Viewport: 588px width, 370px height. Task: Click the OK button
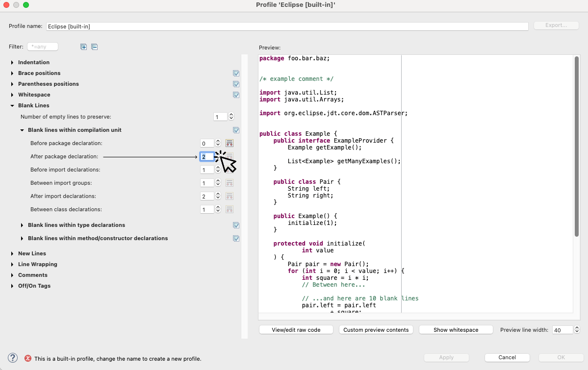coord(561,358)
